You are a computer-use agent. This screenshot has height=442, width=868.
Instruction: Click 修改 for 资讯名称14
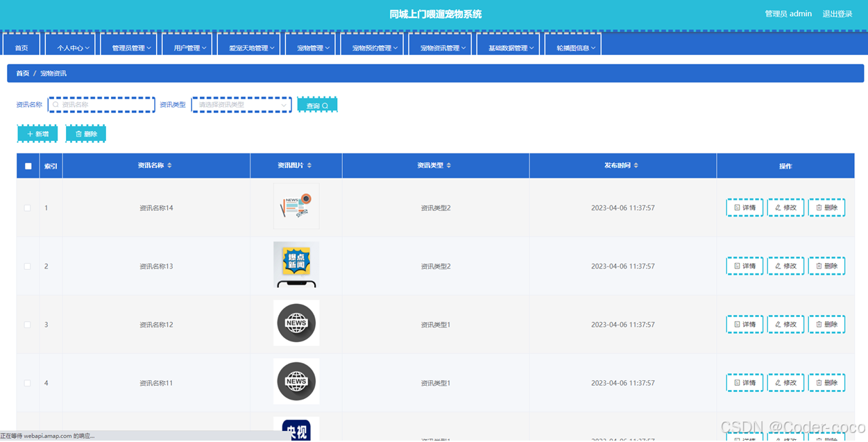pyautogui.click(x=785, y=207)
